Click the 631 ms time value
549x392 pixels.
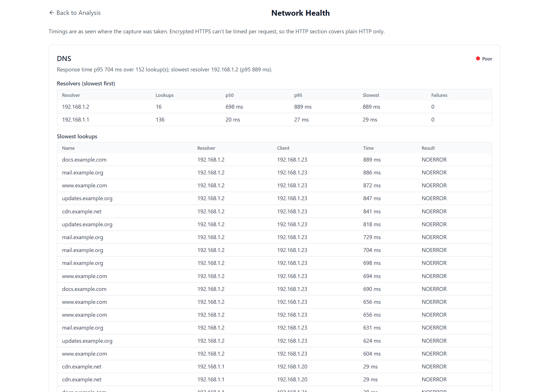pos(372,328)
